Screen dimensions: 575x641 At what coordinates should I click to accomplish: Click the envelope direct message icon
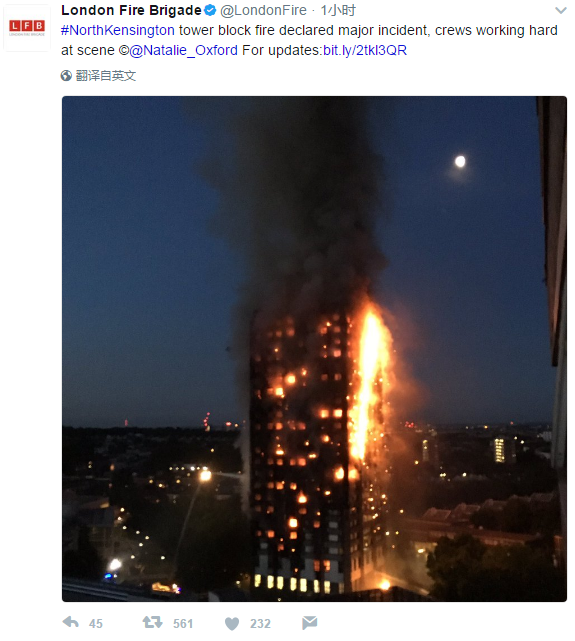[x=309, y=623]
